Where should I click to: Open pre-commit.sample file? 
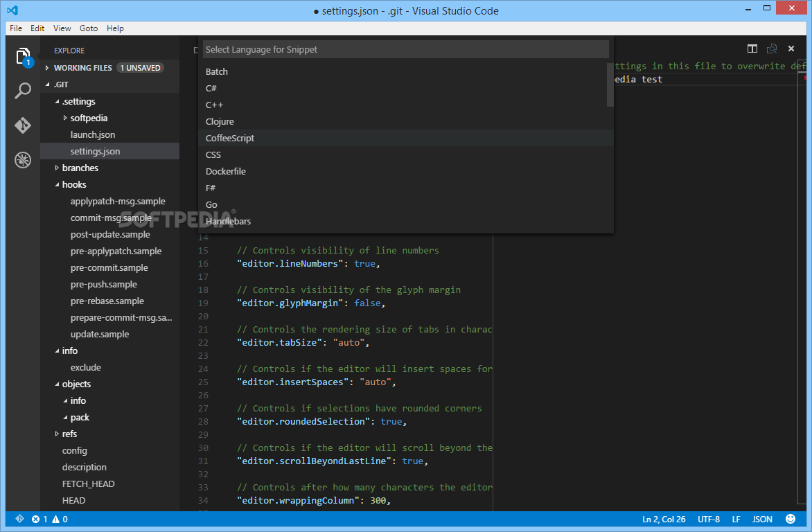click(109, 267)
